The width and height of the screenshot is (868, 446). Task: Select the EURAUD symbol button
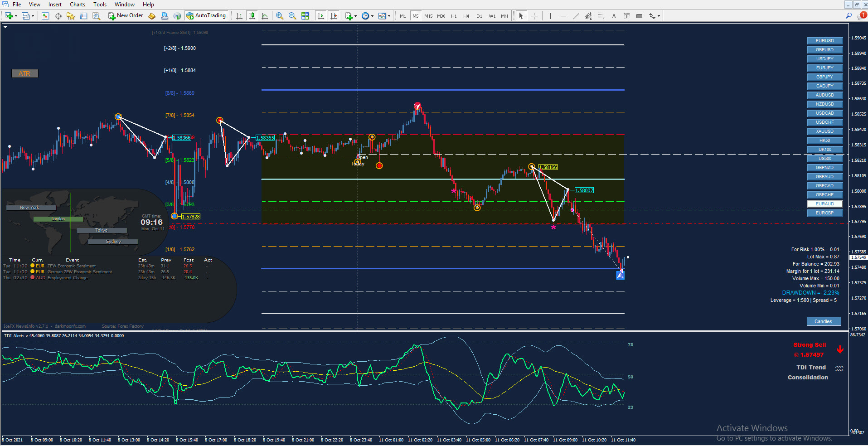(824, 204)
